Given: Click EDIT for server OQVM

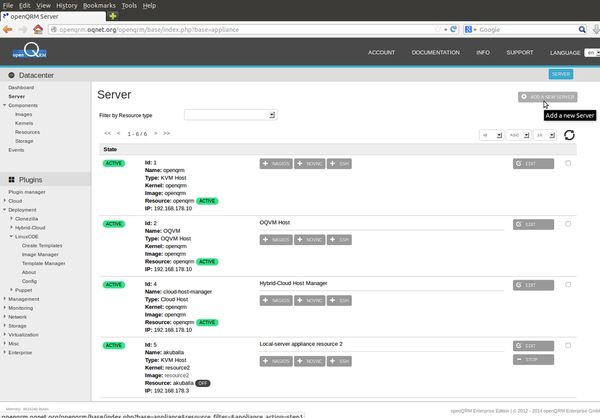Looking at the screenshot, I should (533, 224).
